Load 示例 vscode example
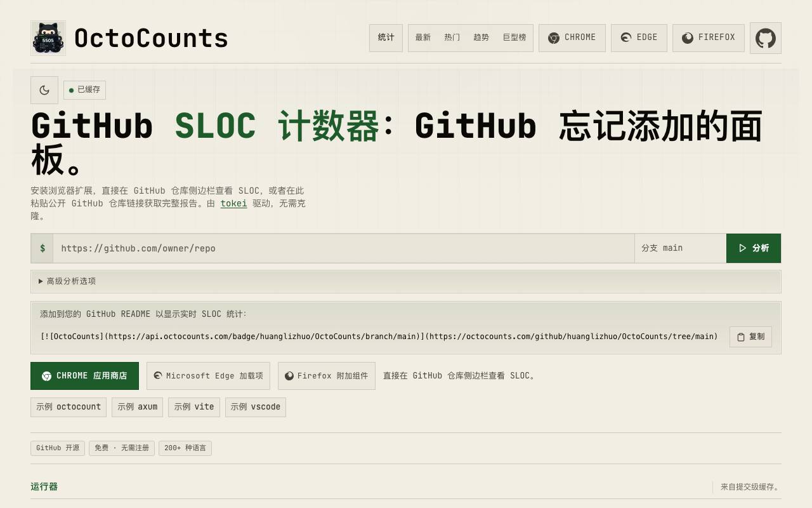The image size is (812, 508). pos(256,407)
